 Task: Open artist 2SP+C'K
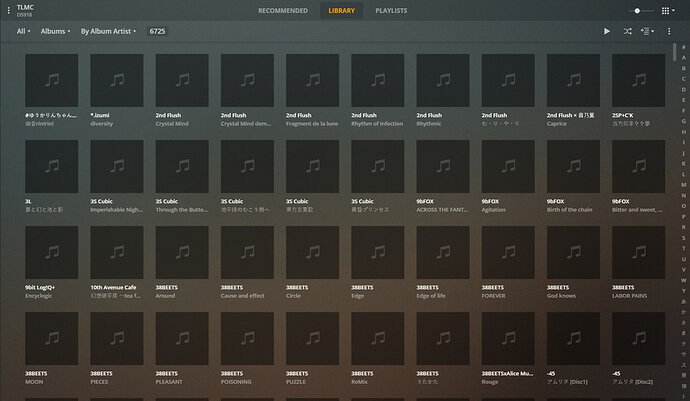pyautogui.click(x=622, y=115)
